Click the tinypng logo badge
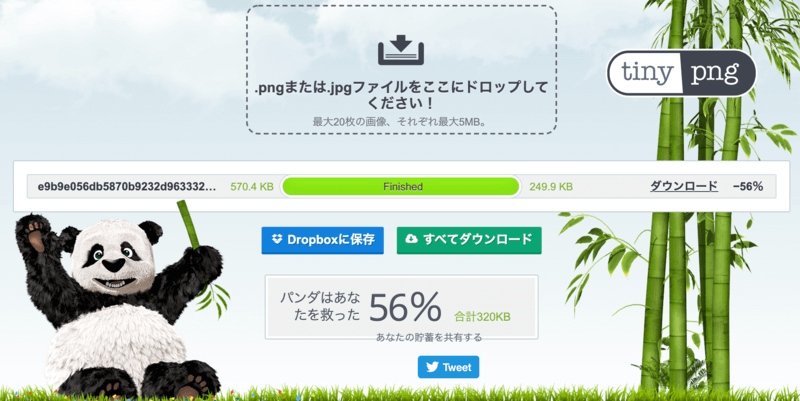800x401 pixels. (x=681, y=73)
